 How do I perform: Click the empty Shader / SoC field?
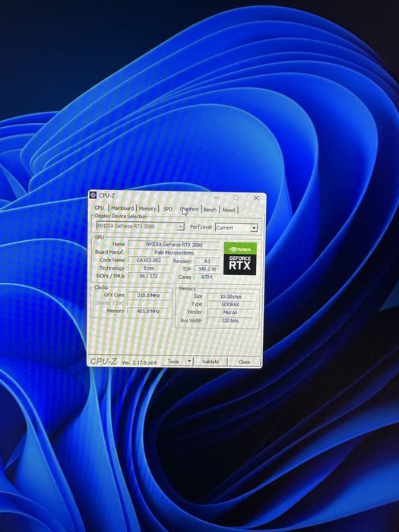coord(148,303)
